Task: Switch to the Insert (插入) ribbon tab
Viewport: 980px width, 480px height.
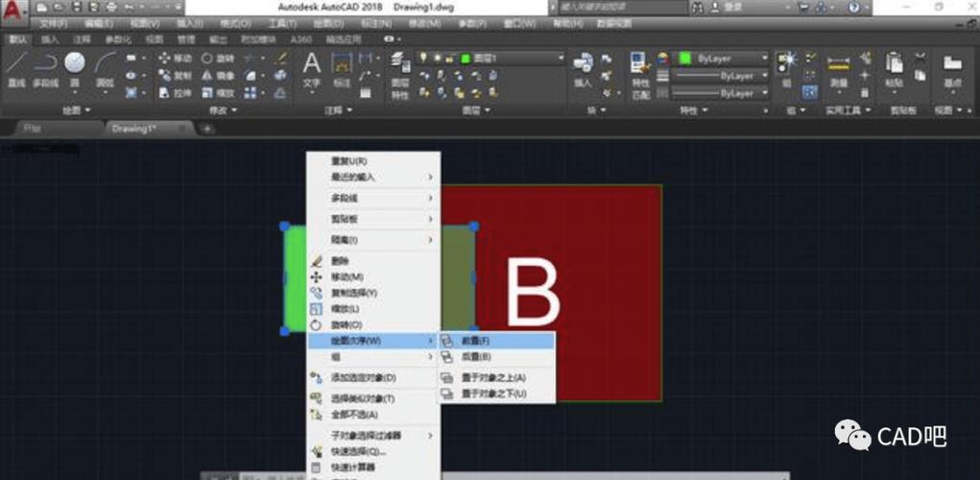Action: point(50,39)
